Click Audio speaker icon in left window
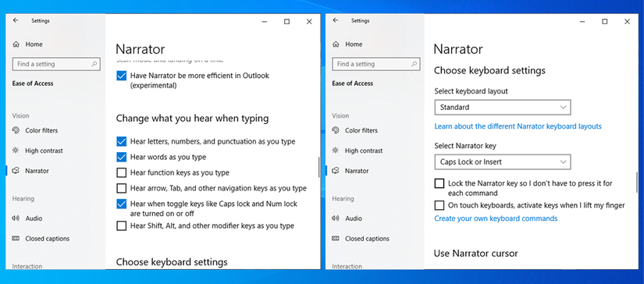The image size is (644, 284). coord(16,218)
